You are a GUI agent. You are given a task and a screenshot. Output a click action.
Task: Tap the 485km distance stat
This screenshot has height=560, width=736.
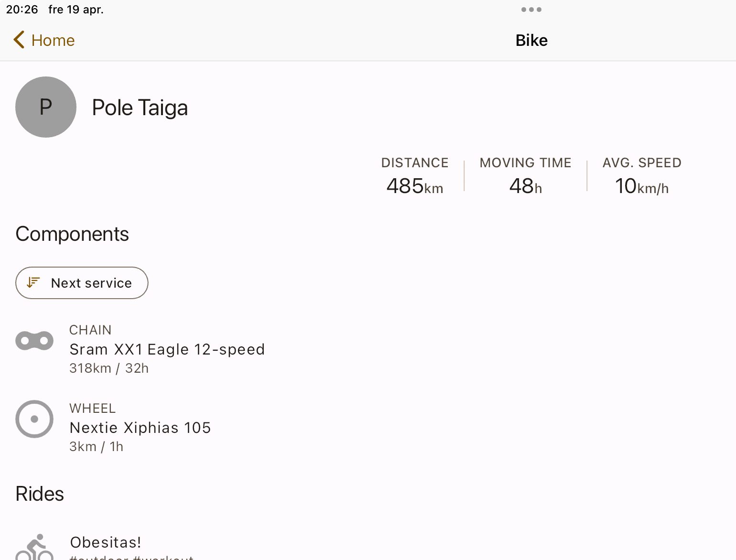tap(414, 186)
